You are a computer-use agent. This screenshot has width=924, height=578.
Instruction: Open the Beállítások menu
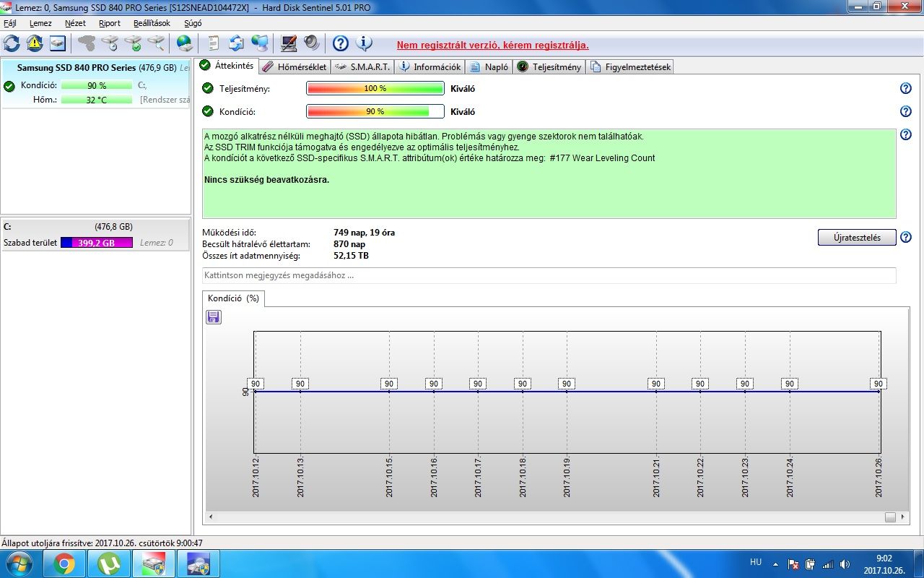152,23
